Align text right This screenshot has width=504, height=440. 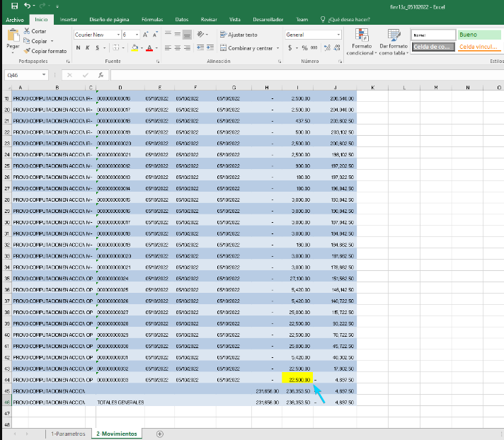(187, 48)
